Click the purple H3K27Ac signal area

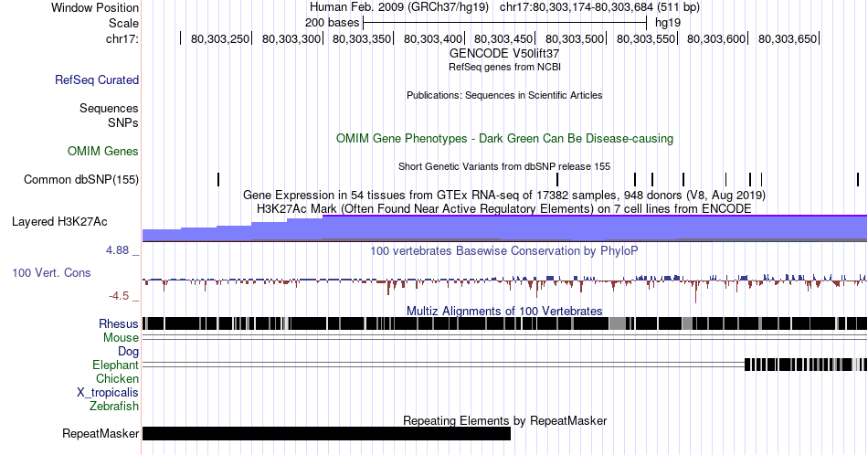(x=505, y=228)
